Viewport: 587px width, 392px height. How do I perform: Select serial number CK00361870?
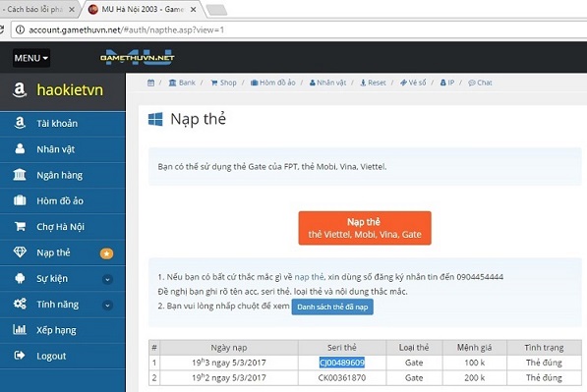(x=342, y=378)
